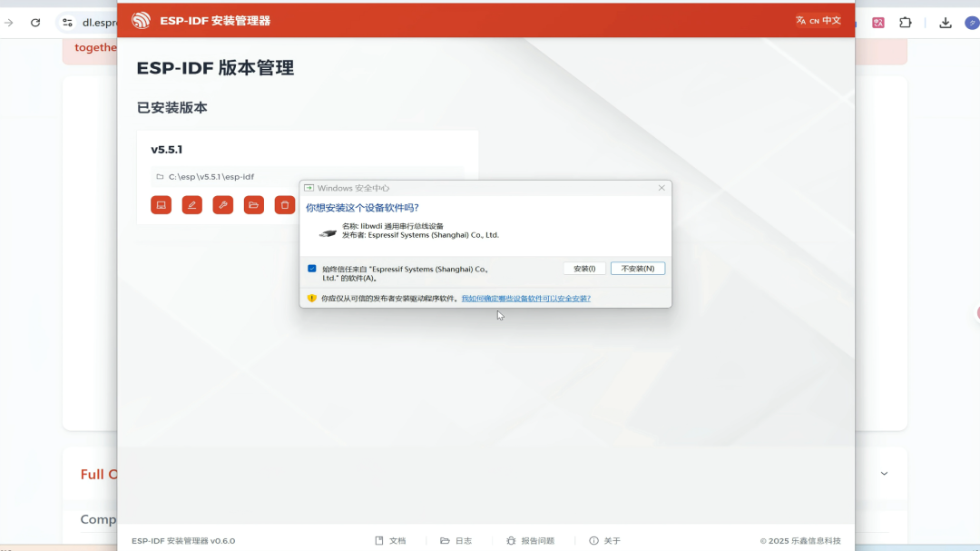Click the browser address bar URL

coord(99,23)
